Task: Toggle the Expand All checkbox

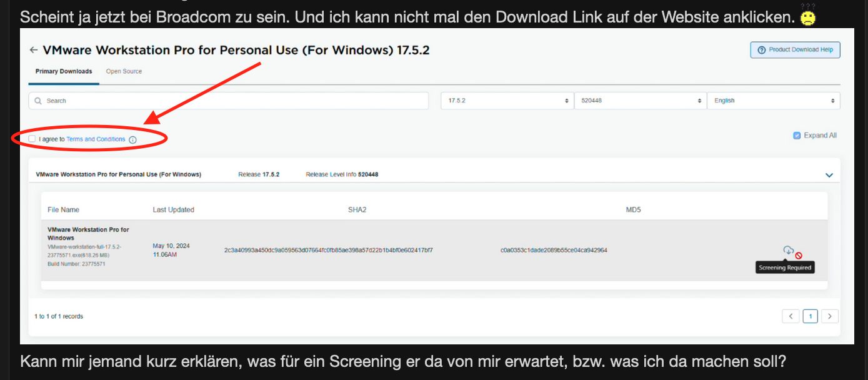Action: 797,136
